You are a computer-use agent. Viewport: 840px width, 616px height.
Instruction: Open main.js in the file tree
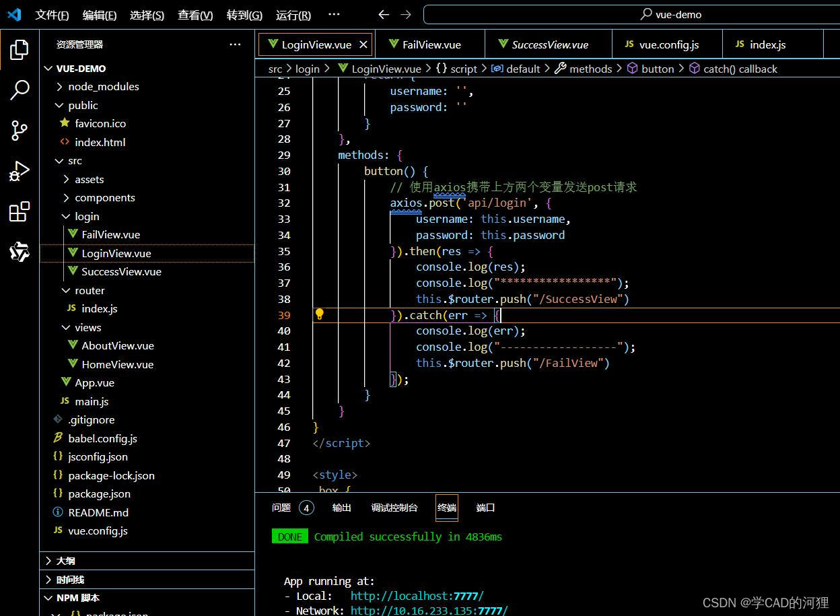[x=92, y=401]
